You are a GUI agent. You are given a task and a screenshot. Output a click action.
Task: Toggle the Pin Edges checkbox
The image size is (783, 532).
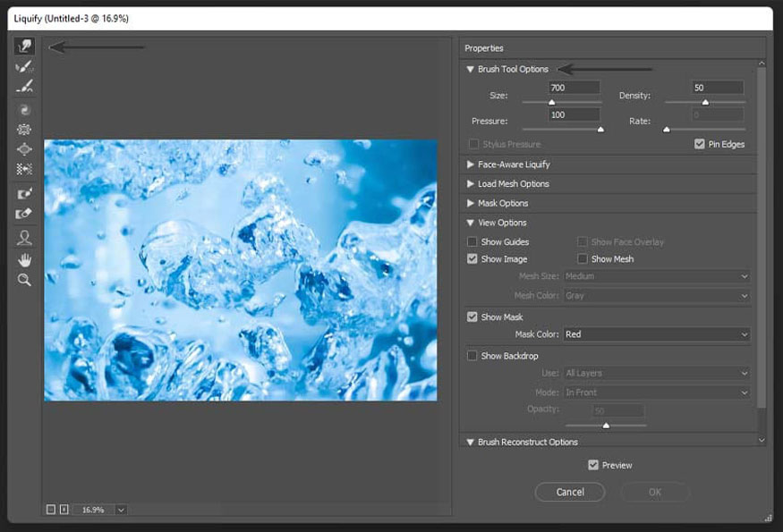pos(699,144)
